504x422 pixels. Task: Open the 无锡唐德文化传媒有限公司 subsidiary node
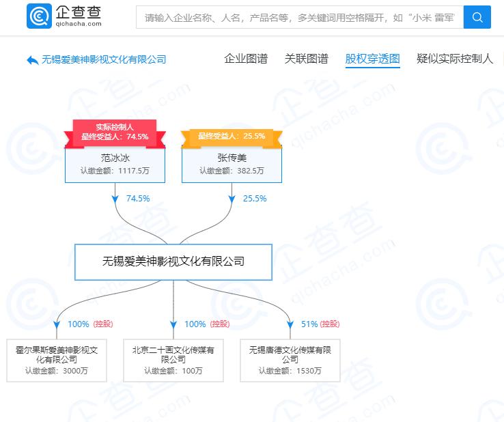(x=290, y=361)
